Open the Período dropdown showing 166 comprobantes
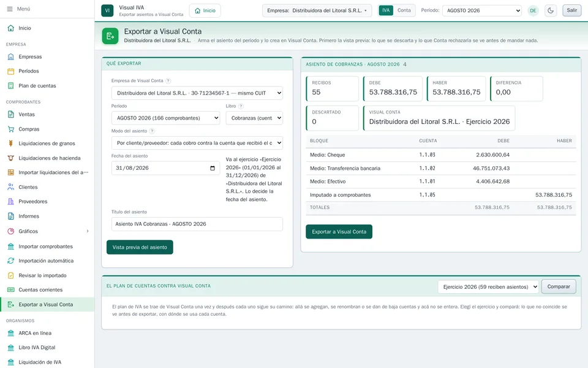 pos(166,118)
